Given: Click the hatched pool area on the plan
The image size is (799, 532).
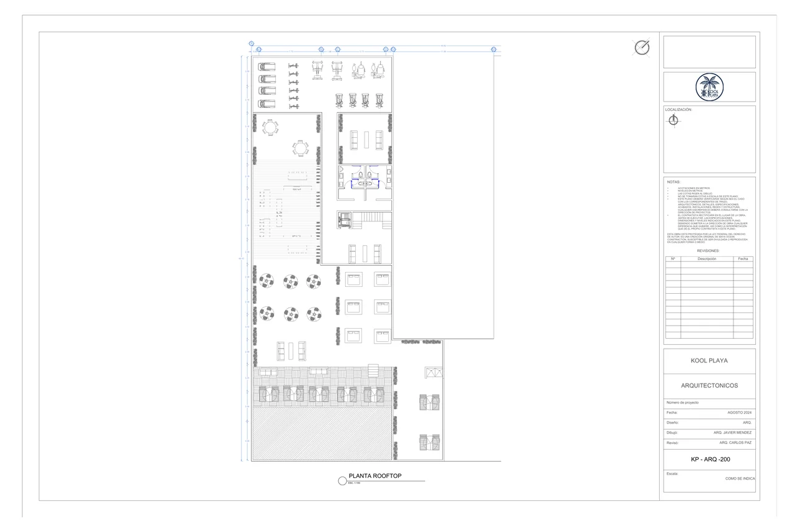Looking at the screenshot, I should pos(321,433).
